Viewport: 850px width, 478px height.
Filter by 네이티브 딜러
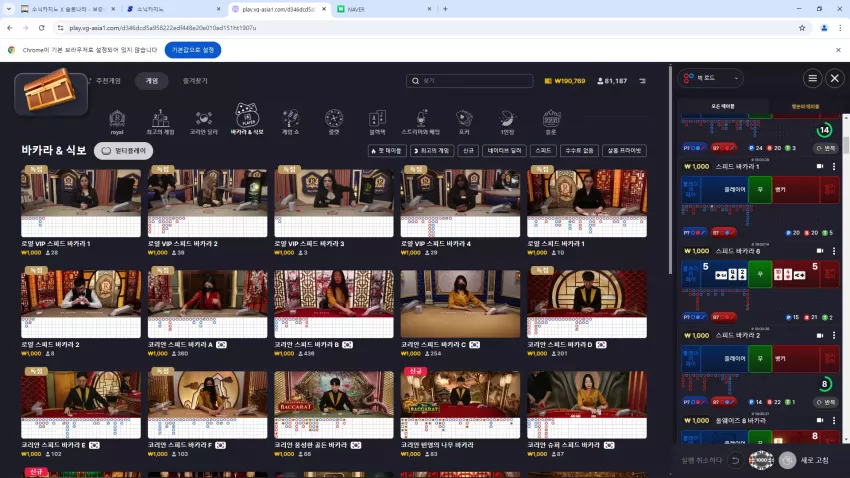coord(504,151)
